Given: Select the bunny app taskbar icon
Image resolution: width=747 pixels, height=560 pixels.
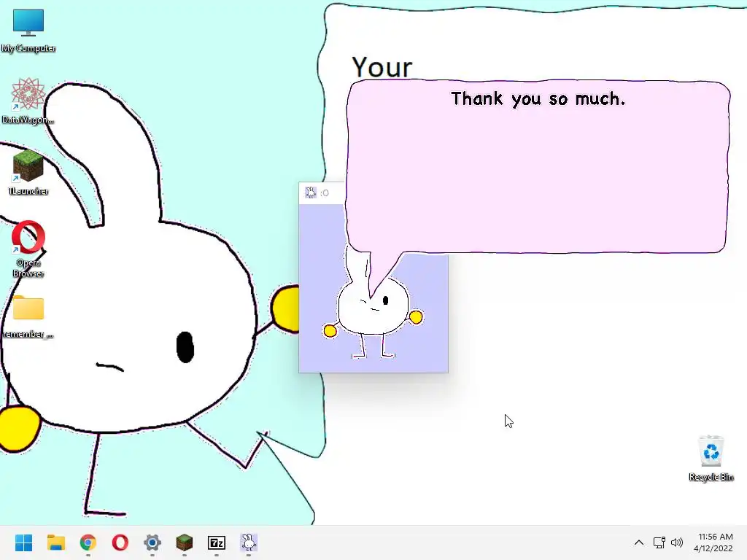Looking at the screenshot, I should 249,542.
